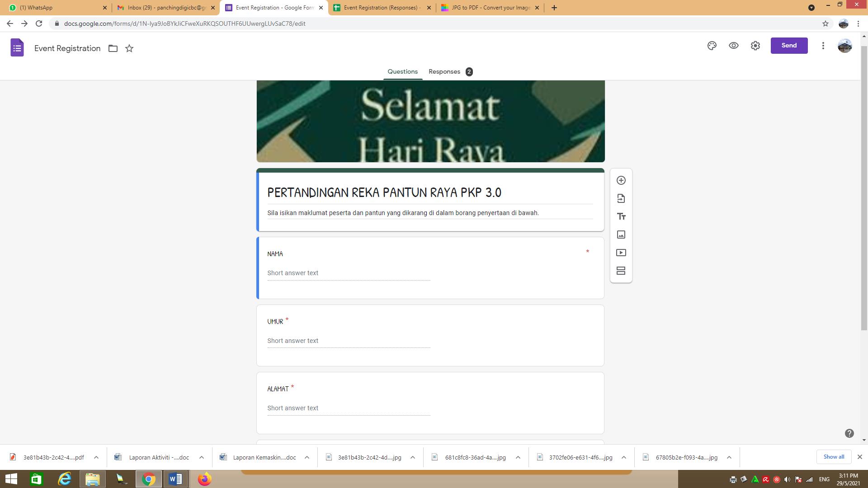Open Microsoft Word from the taskbar
868x488 pixels.
(175, 479)
